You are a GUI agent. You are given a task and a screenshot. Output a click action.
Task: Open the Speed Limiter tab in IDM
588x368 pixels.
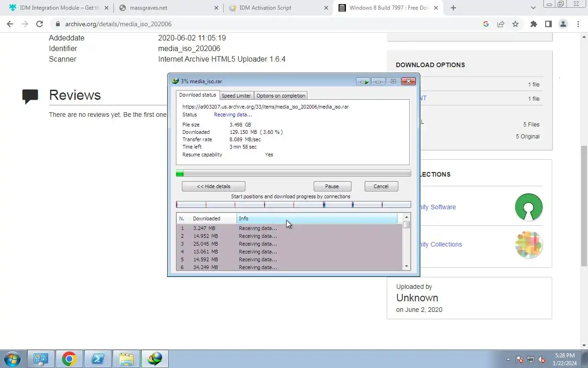pos(236,96)
